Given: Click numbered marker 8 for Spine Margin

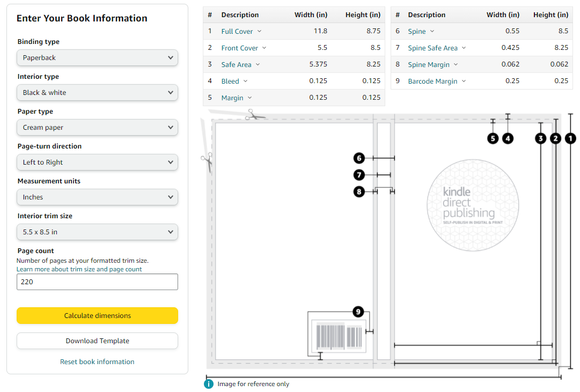Looking at the screenshot, I should [x=359, y=191].
